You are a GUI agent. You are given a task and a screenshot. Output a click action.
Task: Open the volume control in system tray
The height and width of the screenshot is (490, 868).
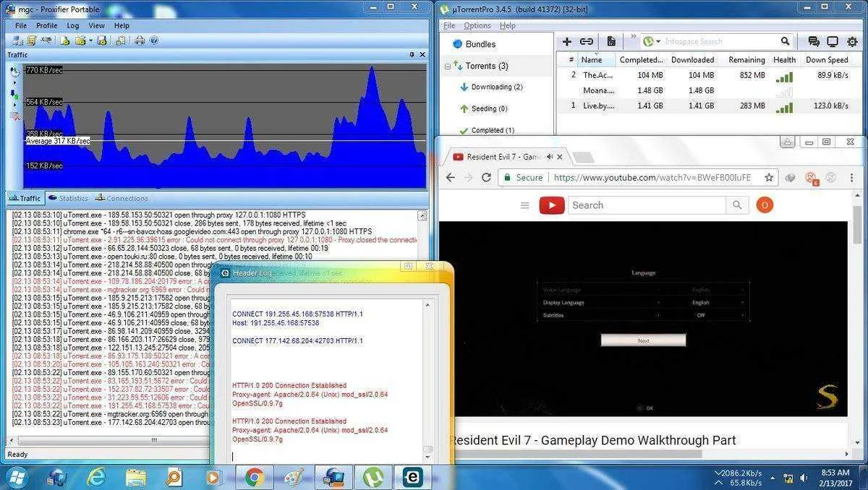[805, 478]
